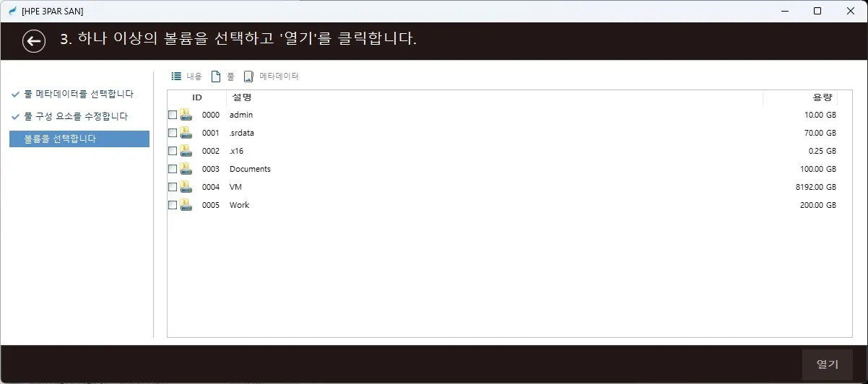Click the ID value 0001

point(211,133)
